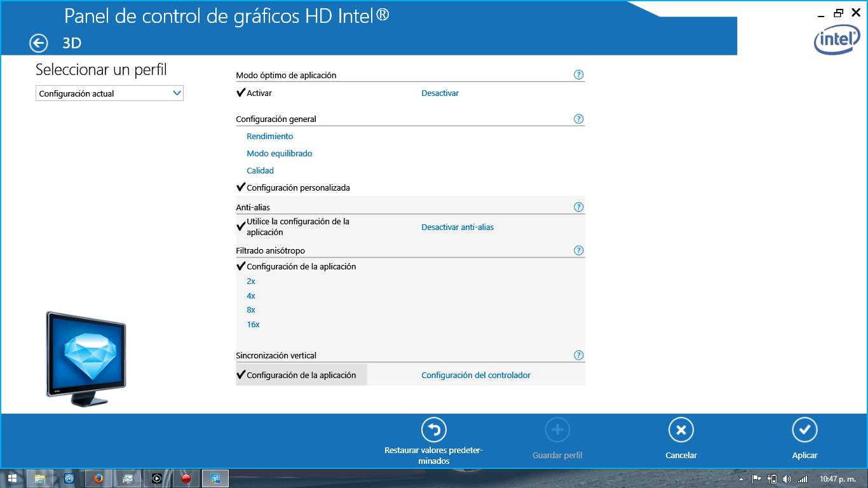Go back using the arrow next to 3D

click(x=39, y=43)
